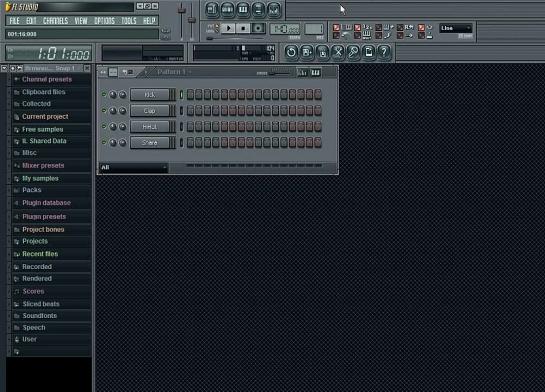The height and width of the screenshot is (392, 545).
Task: Activate first step of Kick row
Action: click(190, 95)
